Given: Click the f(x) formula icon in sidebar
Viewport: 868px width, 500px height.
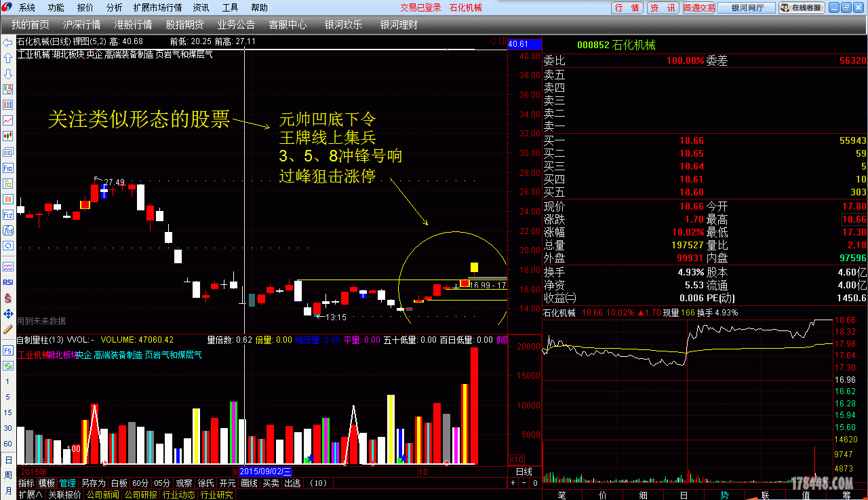Looking at the screenshot, I should [8, 230].
